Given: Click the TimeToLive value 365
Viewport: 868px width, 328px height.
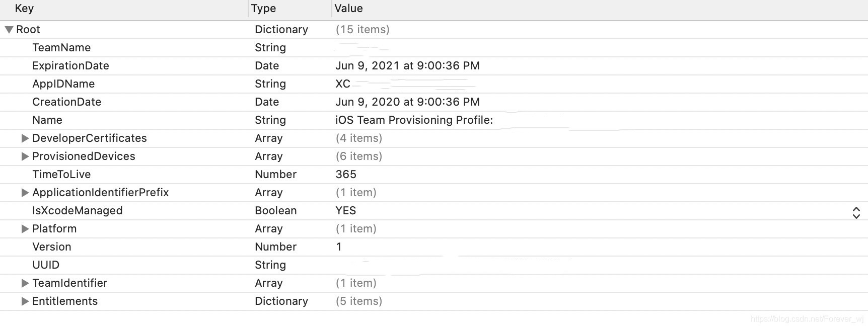Looking at the screenshot, I should coord(346,175).
